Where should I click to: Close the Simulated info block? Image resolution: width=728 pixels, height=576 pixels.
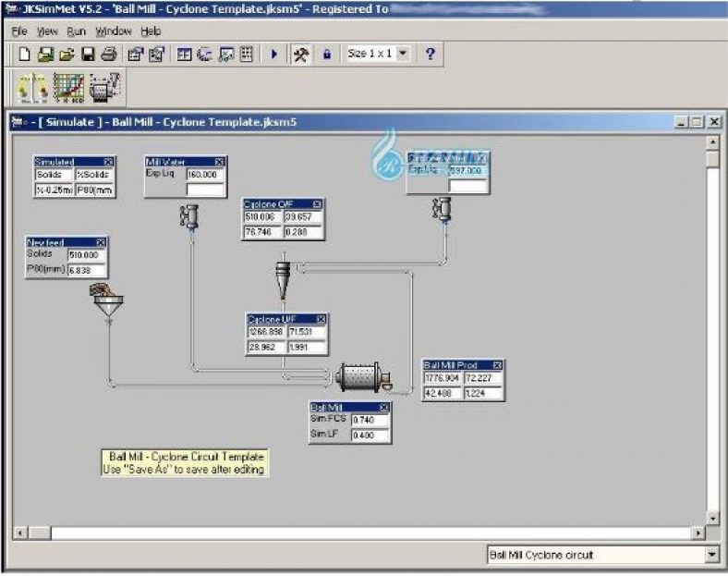pos(108,162)
